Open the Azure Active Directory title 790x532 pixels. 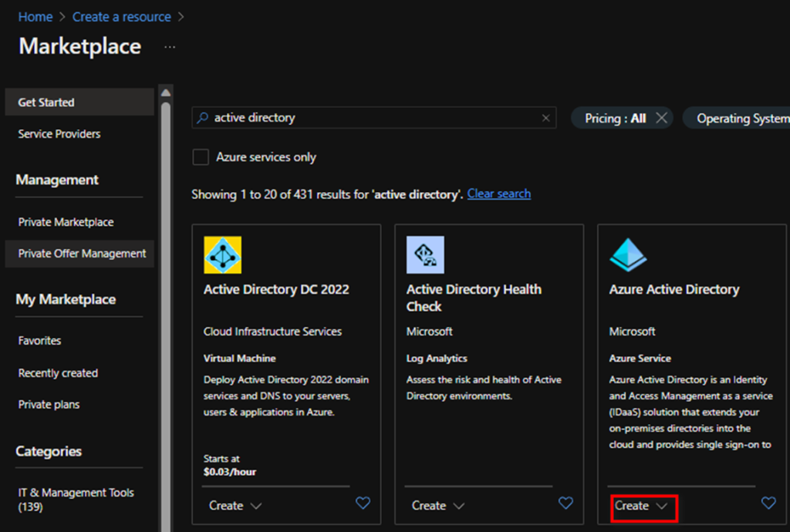click(674, 289)
